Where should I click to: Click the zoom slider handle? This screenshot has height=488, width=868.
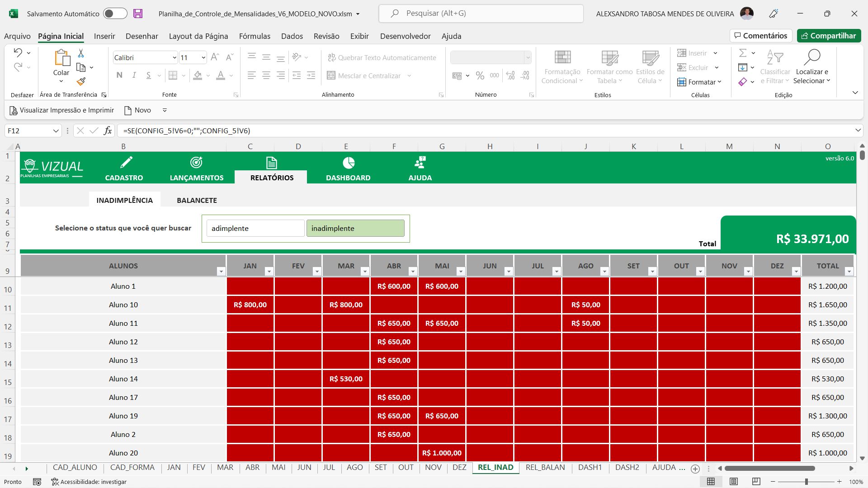(806, 482)
